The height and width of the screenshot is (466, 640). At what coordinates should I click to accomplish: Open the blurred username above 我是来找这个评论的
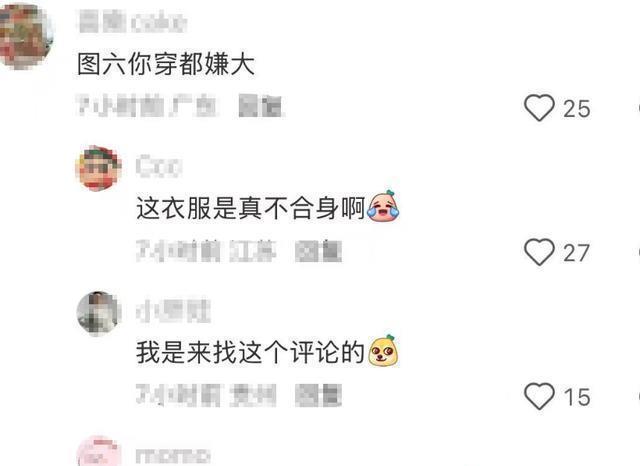(173, 311)
